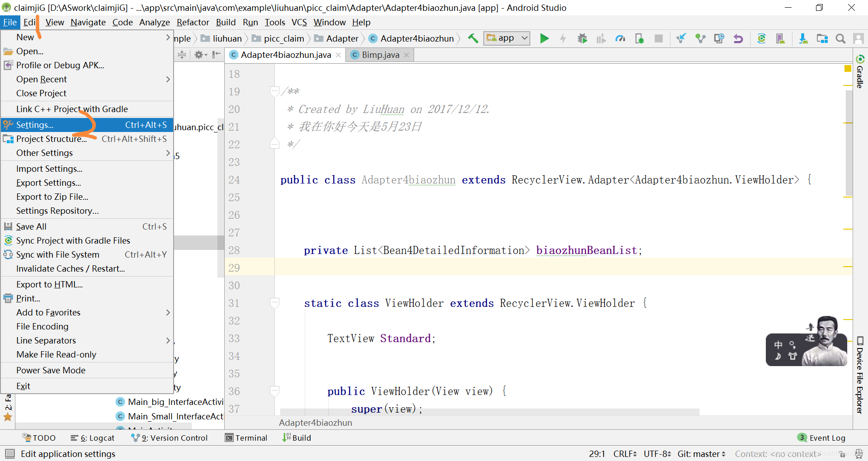This screenshot has width=868, height=461.
Task: Select Settings from the File menu
Action: (x=35, y=125)
